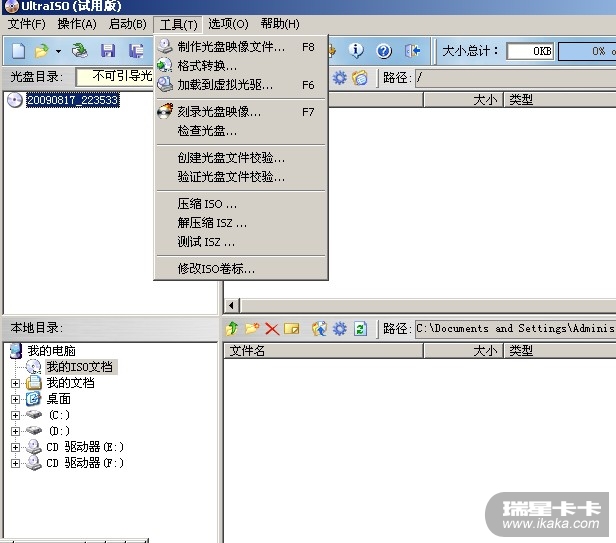The image size is (616, 543).
Task: Click the Save As toolbar icon
Action: pyautogui.click(x=136, y=51)
